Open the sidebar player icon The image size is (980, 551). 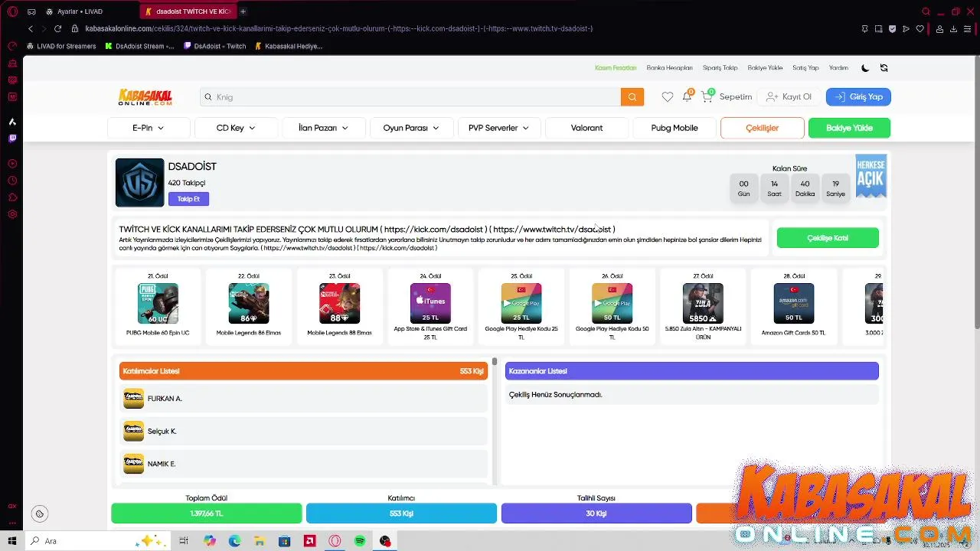(x=12, y=164)
